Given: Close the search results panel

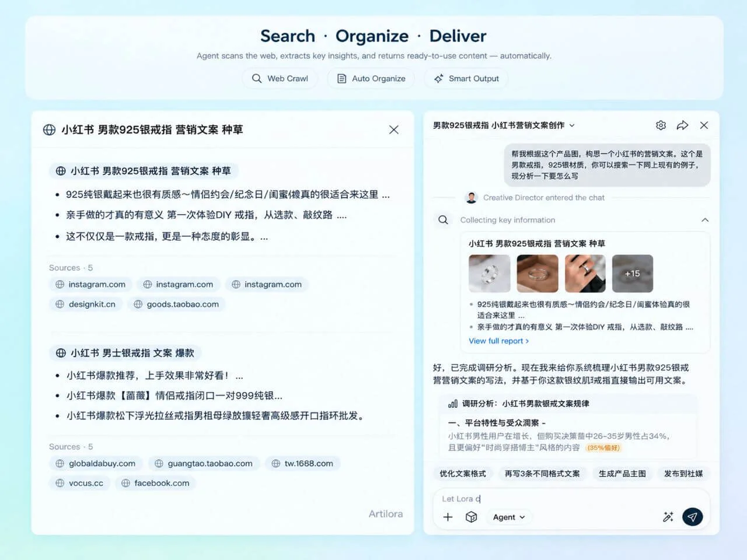Looking at the screenshot, I should coord(394,129).
